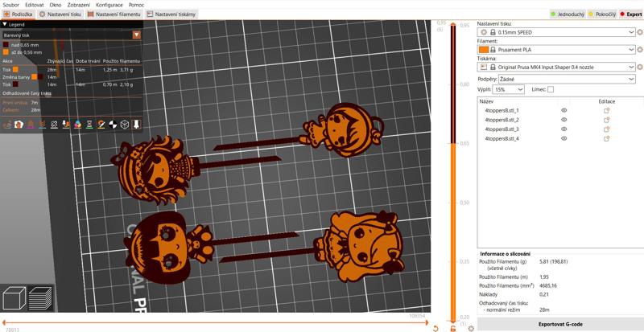Toggle Deretractions icon in legend toolbar

(43, 125)
